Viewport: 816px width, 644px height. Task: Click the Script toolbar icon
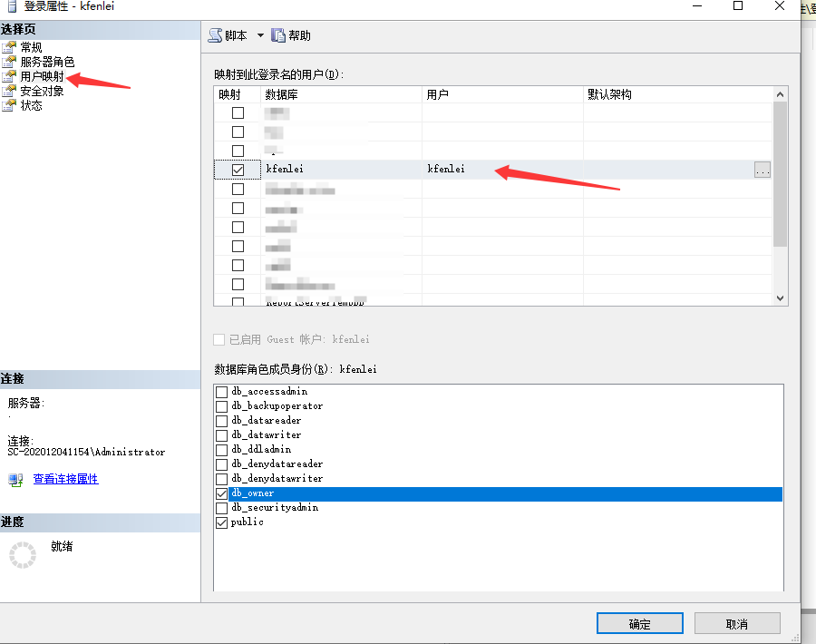pyautogui.click(x=216, y=35)
